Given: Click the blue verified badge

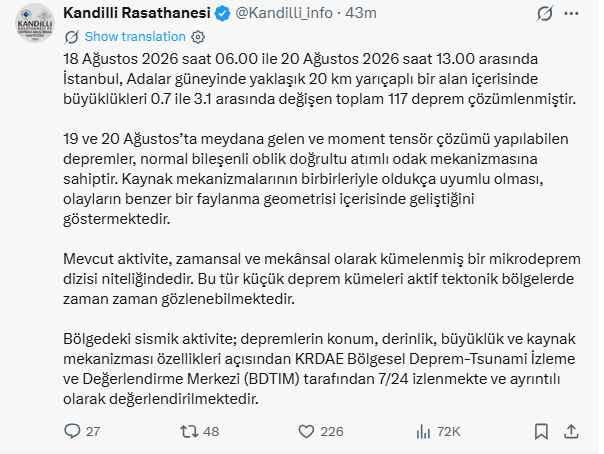Looking at the screenshot, I should click(222, 14).
